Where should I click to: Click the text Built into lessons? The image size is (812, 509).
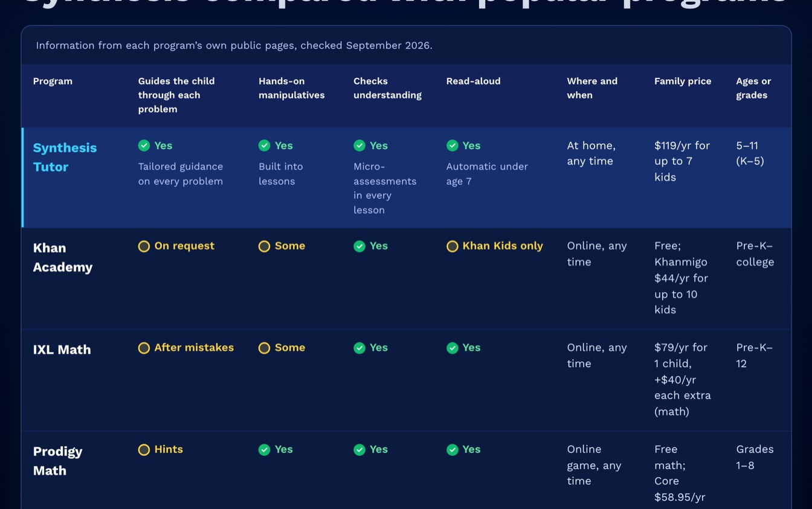coord(281,174)
